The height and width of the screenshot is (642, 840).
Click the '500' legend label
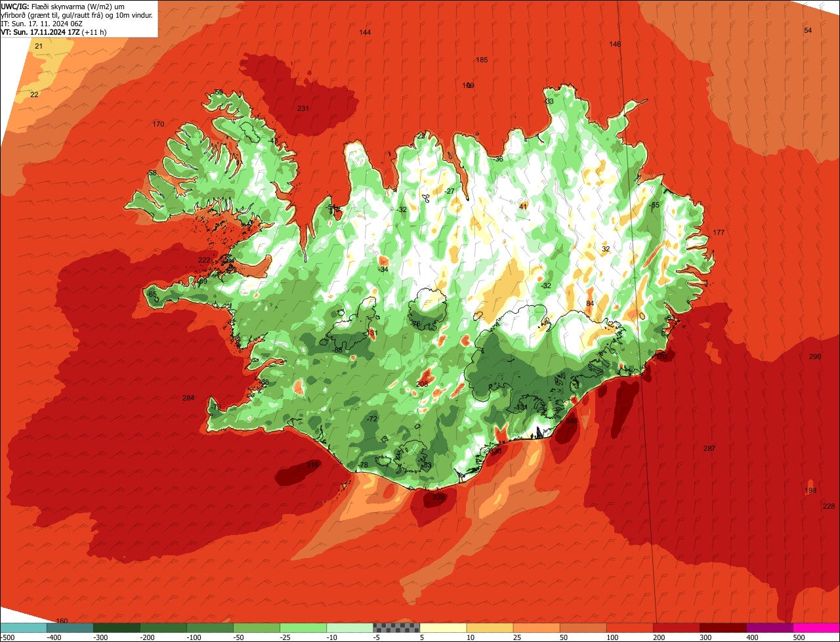point(798,637)
